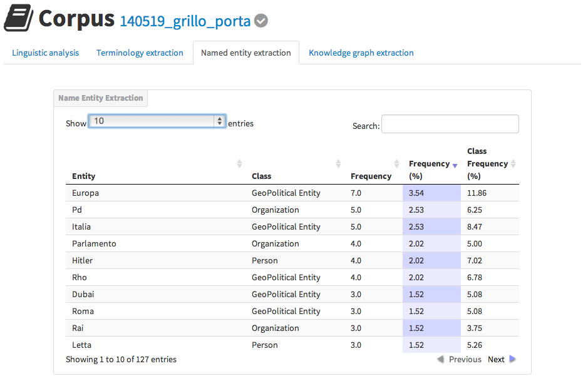
Task: Switch to Terminology extraction tab
Action: point(140,53)
